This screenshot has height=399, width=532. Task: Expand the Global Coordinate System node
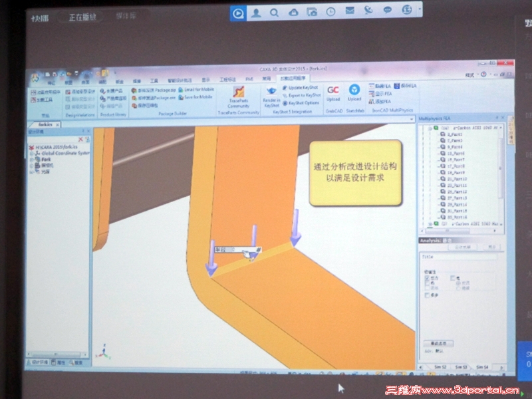(31, 154)
